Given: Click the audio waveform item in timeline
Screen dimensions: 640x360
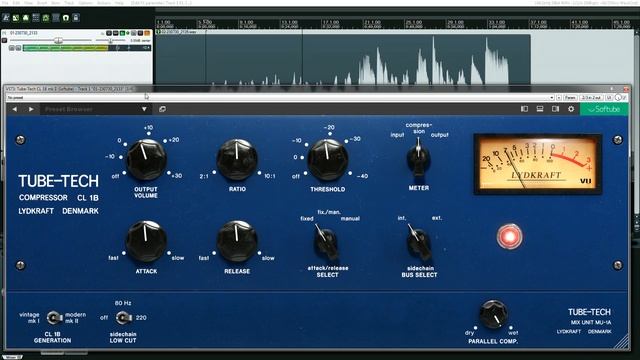Looking at the screenshot, I should [x=343, y=59].
